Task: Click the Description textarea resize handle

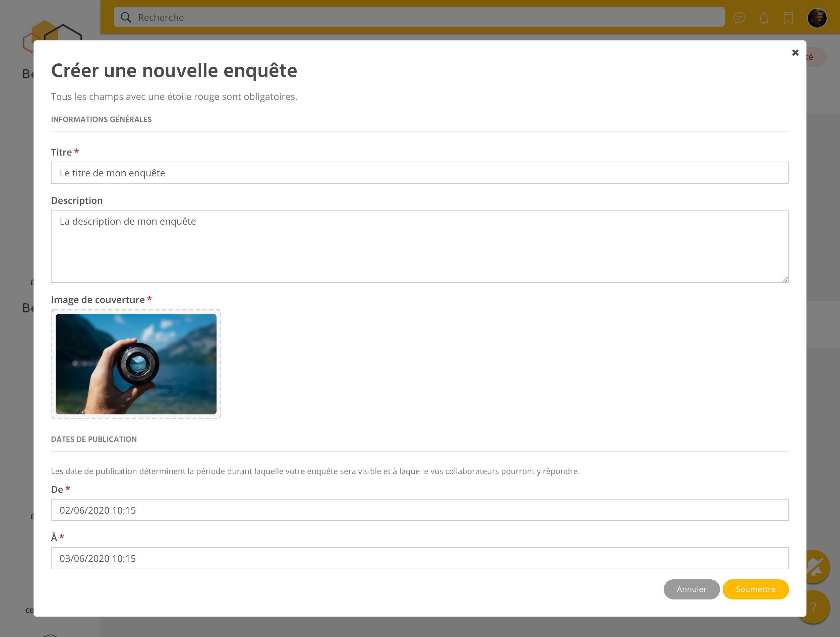Action: [x=785, y=279]
